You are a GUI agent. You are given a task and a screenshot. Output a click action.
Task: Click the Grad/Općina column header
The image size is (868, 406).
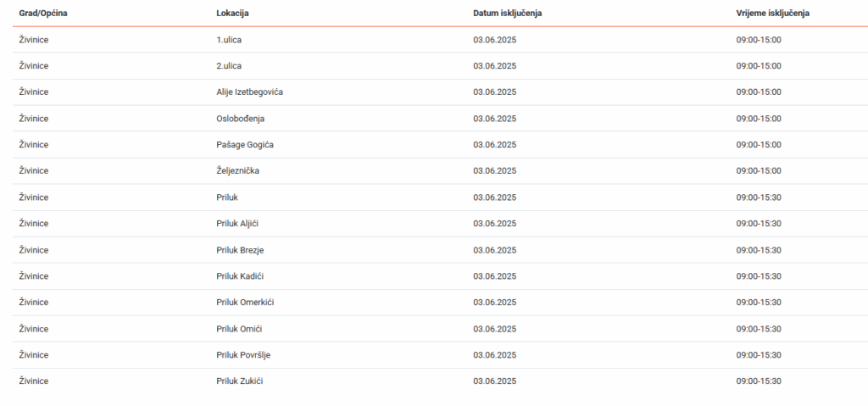42,14
